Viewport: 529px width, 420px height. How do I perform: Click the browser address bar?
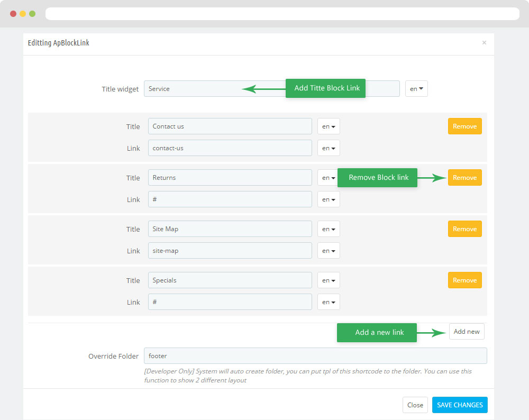(282, 14)
